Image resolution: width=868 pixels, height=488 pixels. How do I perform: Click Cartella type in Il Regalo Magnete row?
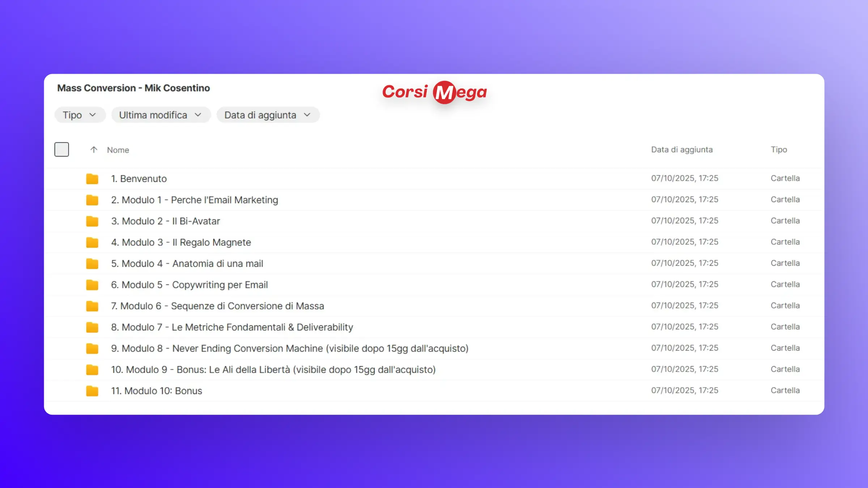point(785,242)
